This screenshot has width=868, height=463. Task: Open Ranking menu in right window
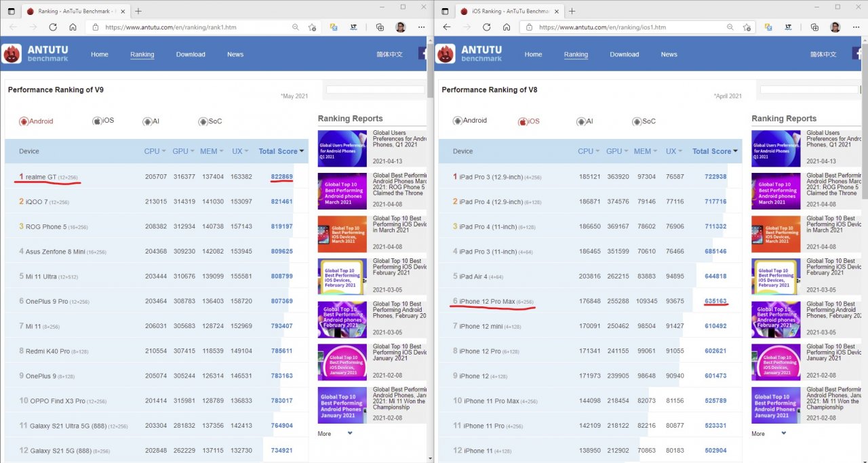pyautogui.click(x=576, y=54)
